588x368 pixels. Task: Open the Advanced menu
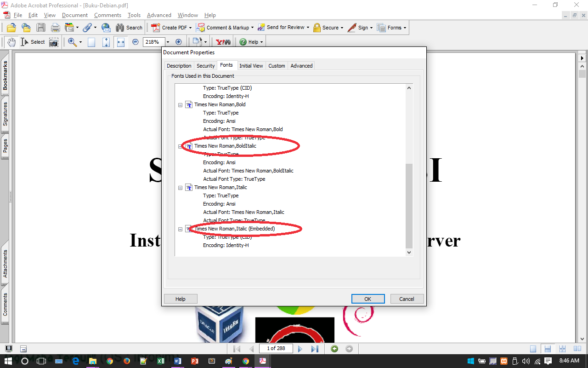tap(159, 15)
